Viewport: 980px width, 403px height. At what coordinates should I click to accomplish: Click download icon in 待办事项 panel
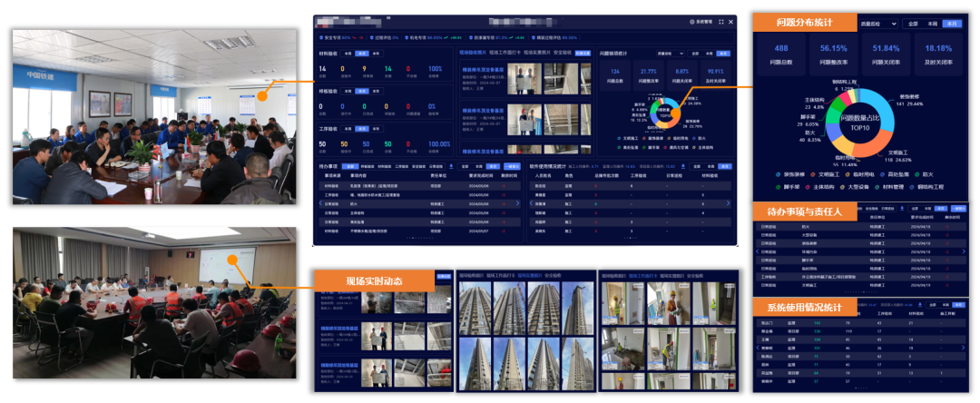coord(452,166)
